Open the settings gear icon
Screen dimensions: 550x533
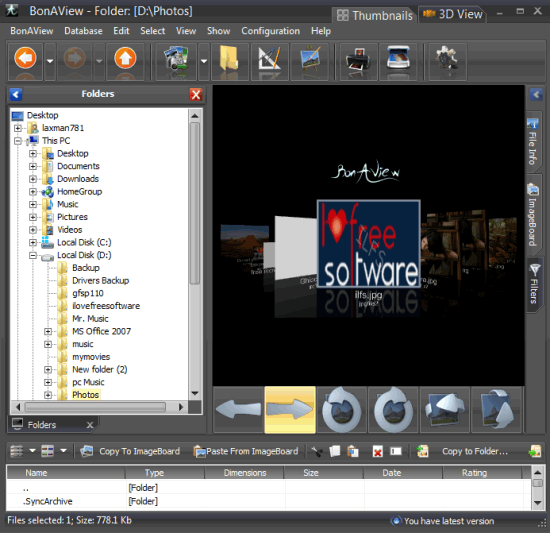click(447, 61)
